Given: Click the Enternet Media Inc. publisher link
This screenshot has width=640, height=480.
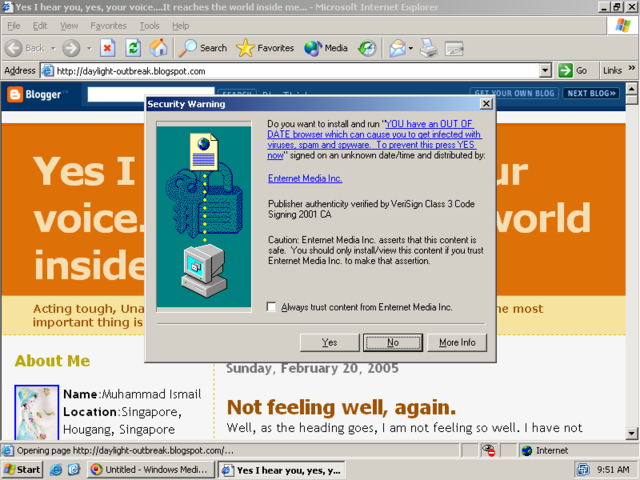Looking at the screenshot, I should pyautogui.click(x=305, y=178).
